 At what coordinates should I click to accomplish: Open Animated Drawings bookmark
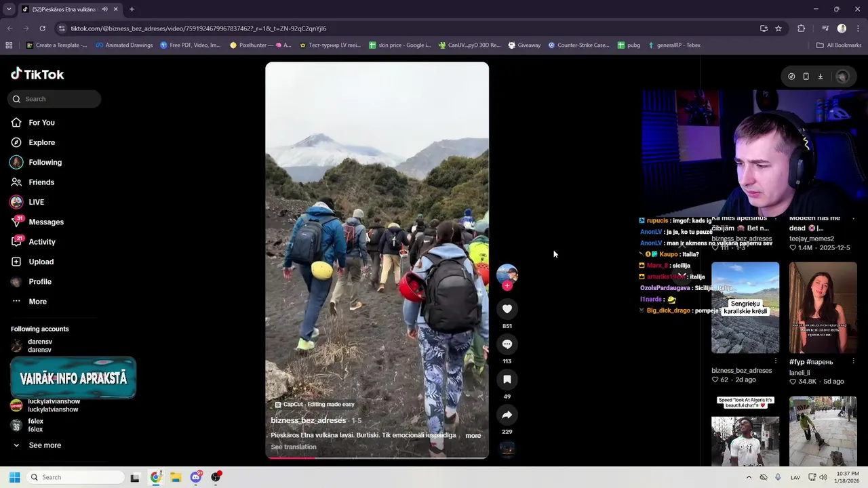click(x=124, y=45)
